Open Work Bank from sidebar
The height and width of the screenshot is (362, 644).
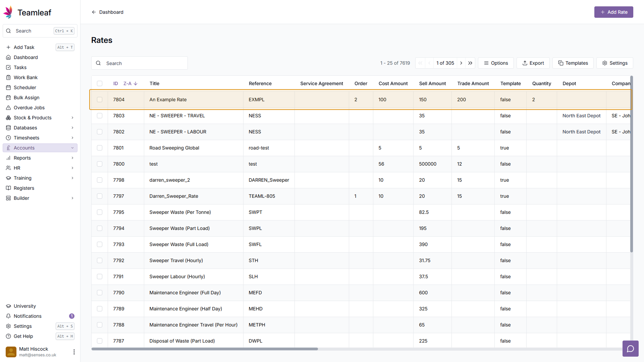coord(25,77)
